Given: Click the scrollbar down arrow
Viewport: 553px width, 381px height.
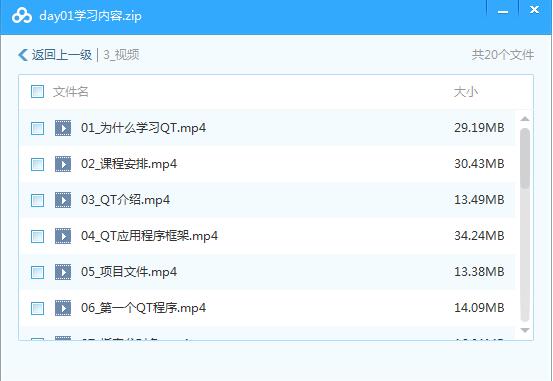Looking at the screenshot, I should (x=525, y=330).
